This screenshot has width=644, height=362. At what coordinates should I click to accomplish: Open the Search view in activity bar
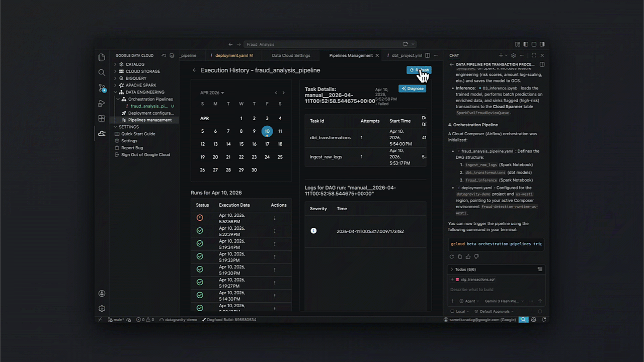point(102,72)
